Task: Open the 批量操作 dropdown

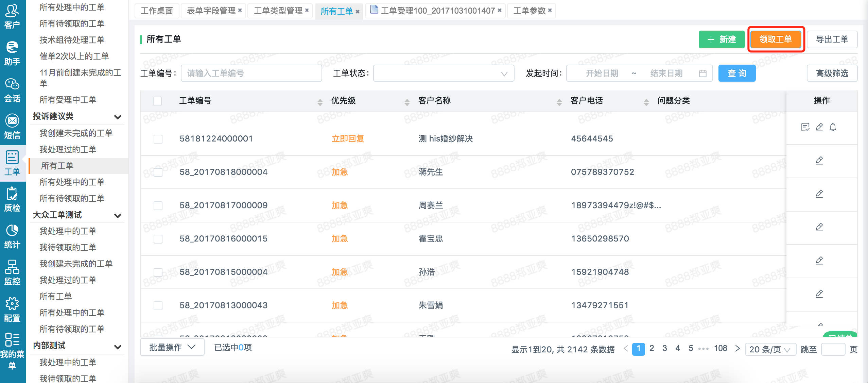Action: click(172, 347)
